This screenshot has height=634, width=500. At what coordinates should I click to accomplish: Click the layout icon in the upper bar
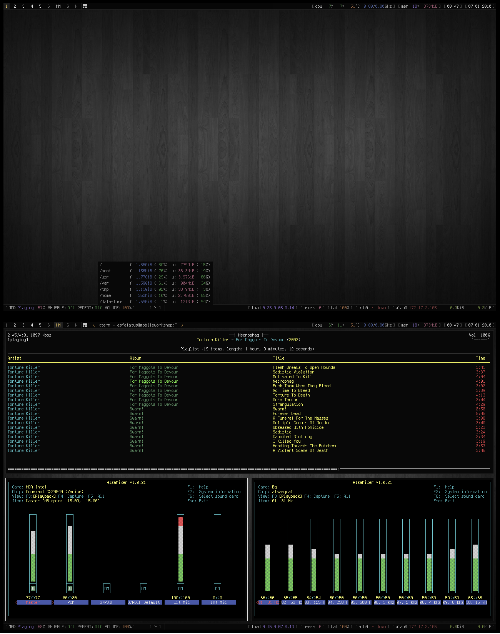pos(85,6)
